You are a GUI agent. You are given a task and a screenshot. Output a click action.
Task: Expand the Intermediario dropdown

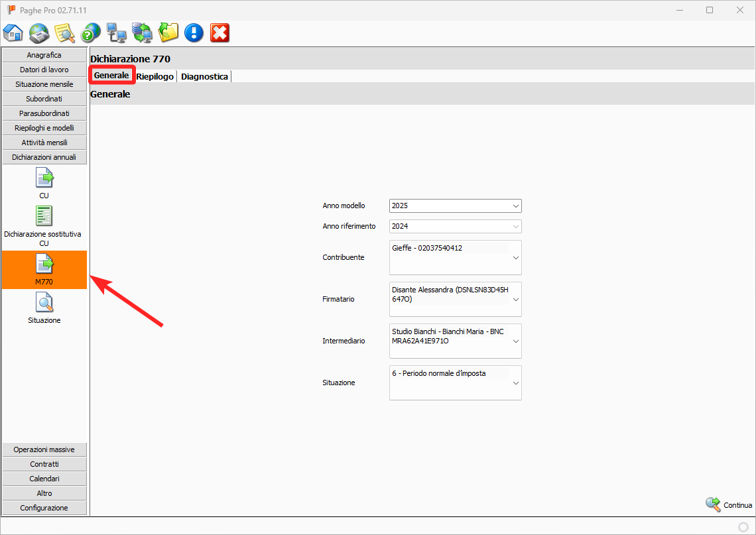click(x=515, y=341)
